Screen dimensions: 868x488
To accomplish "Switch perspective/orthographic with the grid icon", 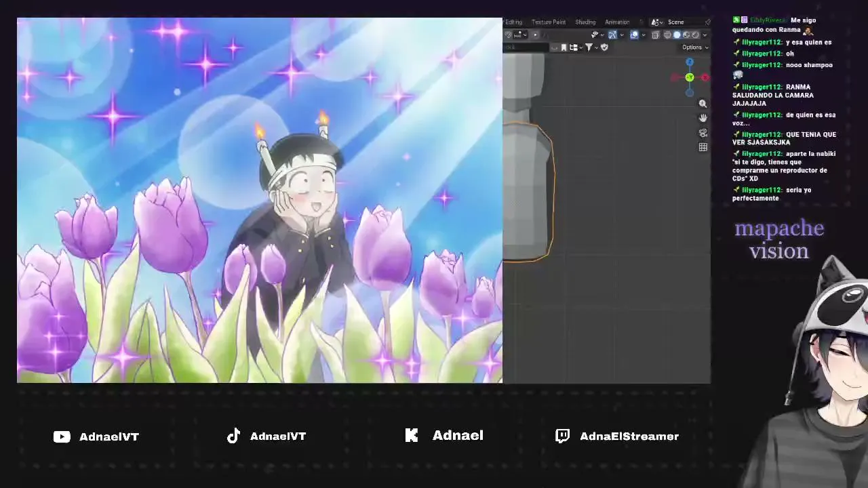I will [703, 147].
